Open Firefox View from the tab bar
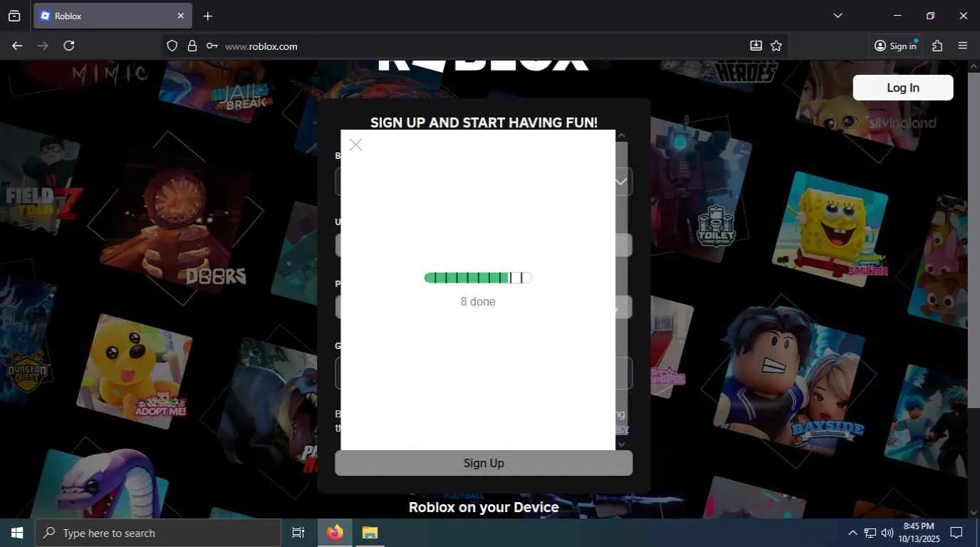 click(14, 16)
